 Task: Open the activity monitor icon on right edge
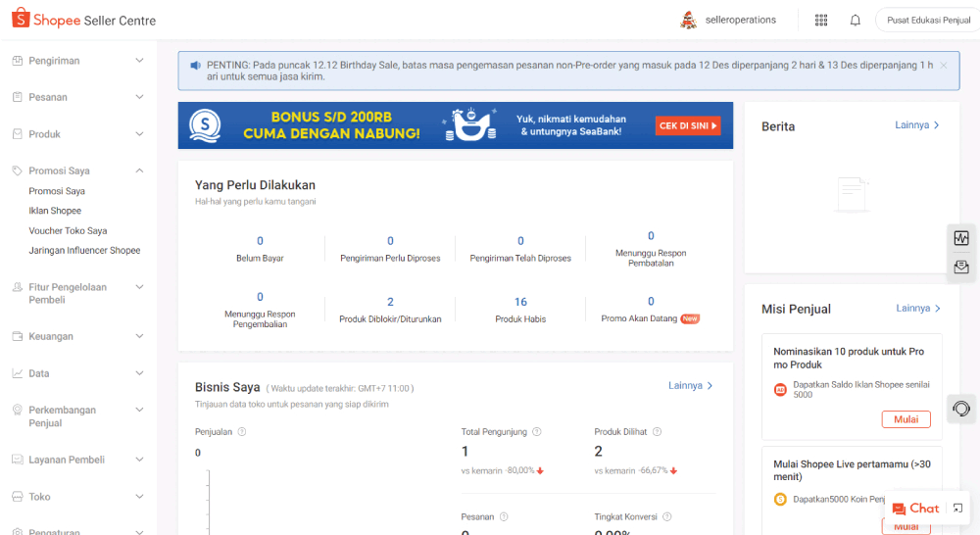(x=961, y=238)
